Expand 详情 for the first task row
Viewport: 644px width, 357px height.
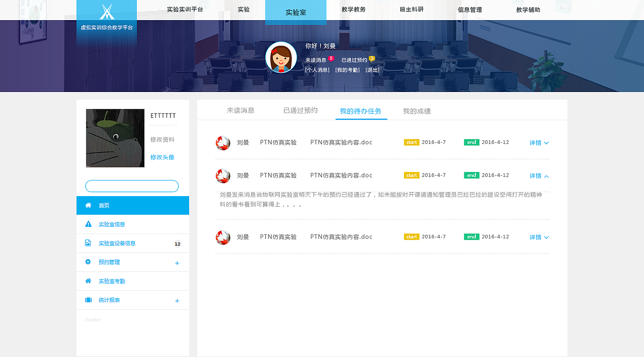(x=539, y=143)
